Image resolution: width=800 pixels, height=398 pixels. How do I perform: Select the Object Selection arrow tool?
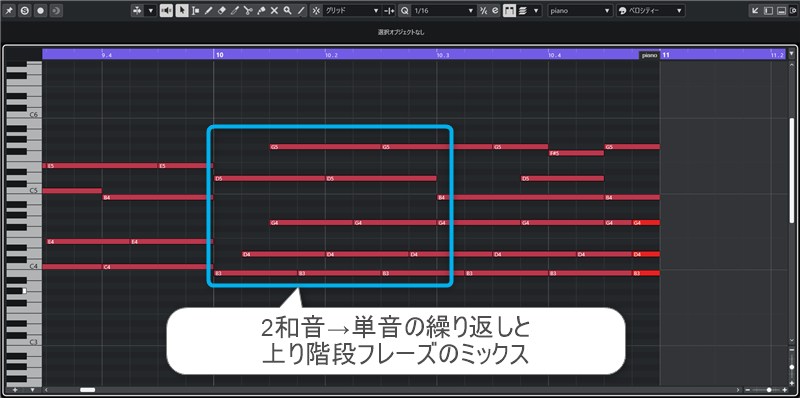182,11
